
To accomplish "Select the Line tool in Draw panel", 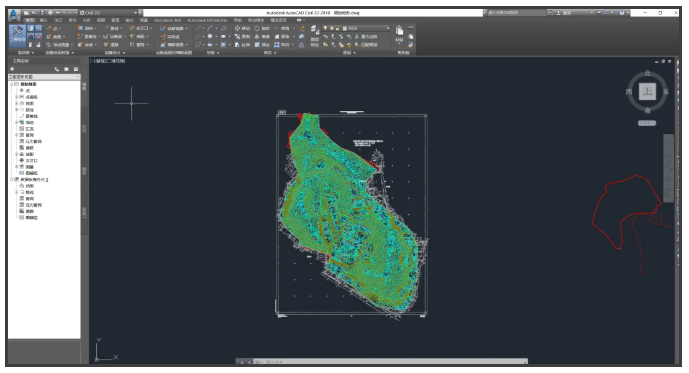I will coord(198,29).
